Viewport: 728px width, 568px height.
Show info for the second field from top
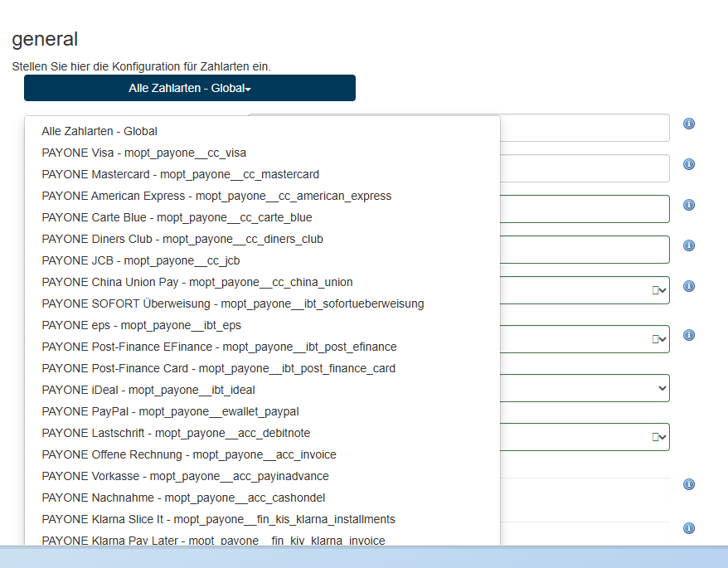(689, 164)
